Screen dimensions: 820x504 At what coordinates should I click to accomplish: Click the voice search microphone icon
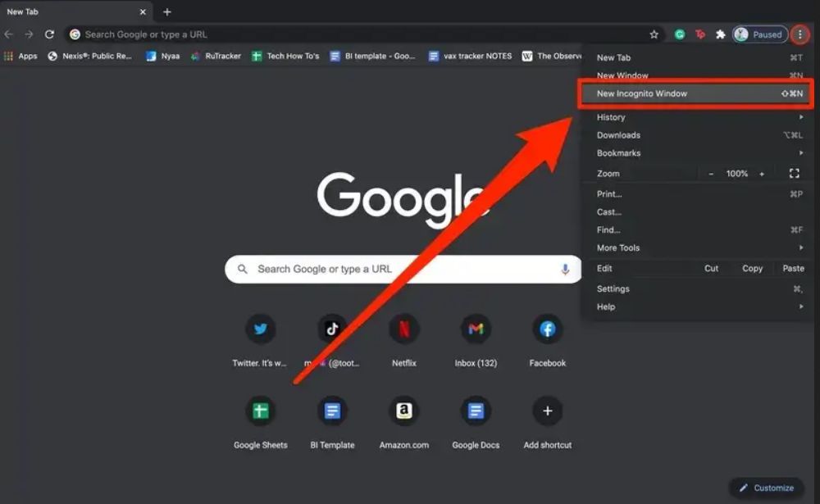pos(565,270)
